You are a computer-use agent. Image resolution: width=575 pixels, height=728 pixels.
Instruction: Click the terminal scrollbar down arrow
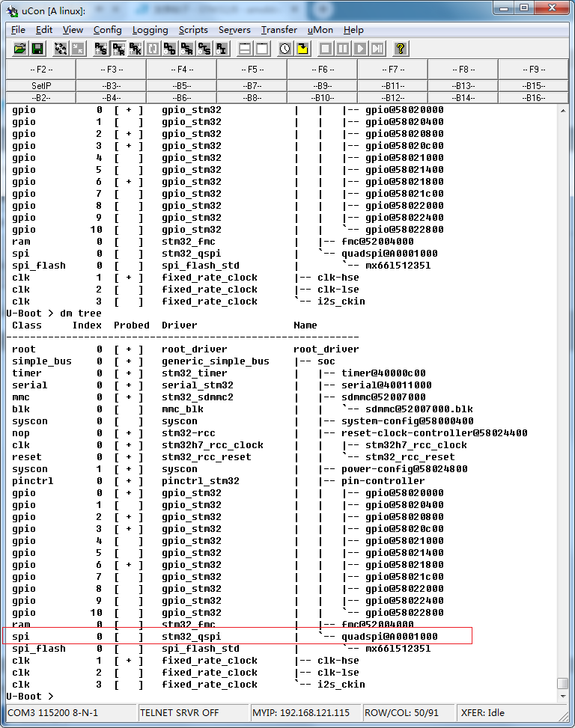pyautogui.click(x=563, y=697)
